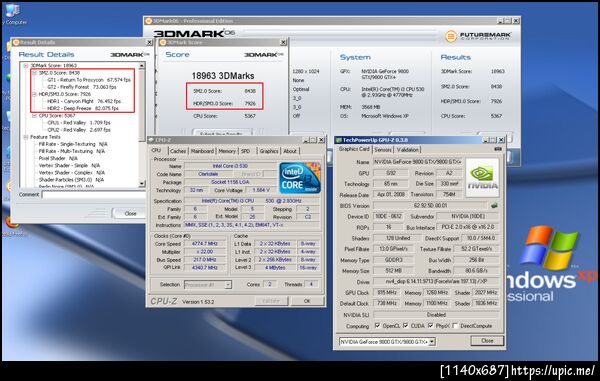This screenshot has width=600, height=381.
Task: Click the Result Details title bar icon
Action: [16, 42]
